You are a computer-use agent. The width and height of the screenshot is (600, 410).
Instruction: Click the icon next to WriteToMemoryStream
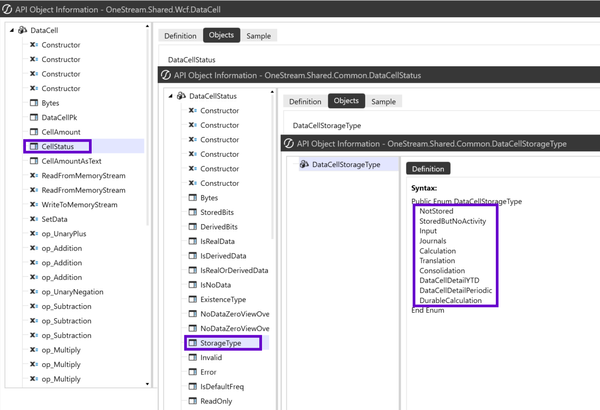tap(33, 205)
